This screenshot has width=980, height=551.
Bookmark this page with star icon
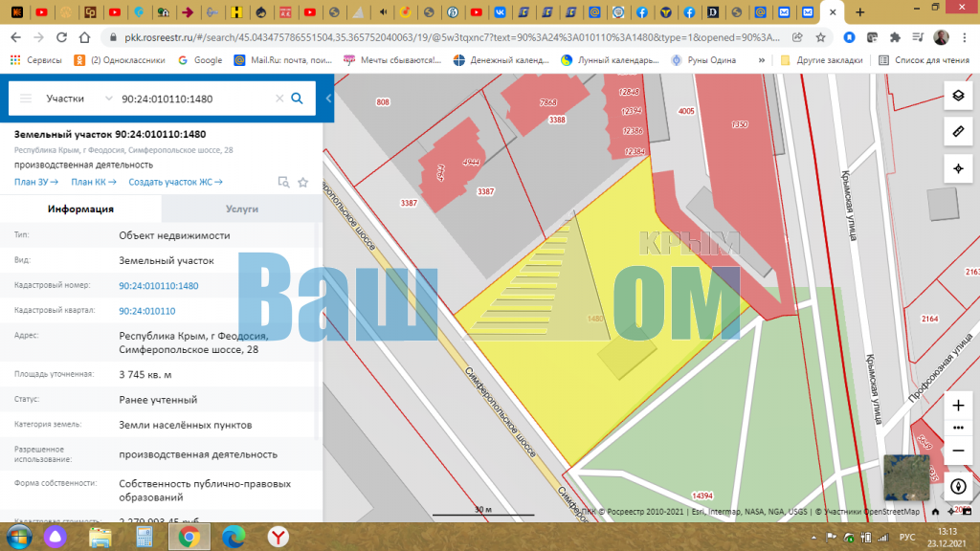coord(820,37)
